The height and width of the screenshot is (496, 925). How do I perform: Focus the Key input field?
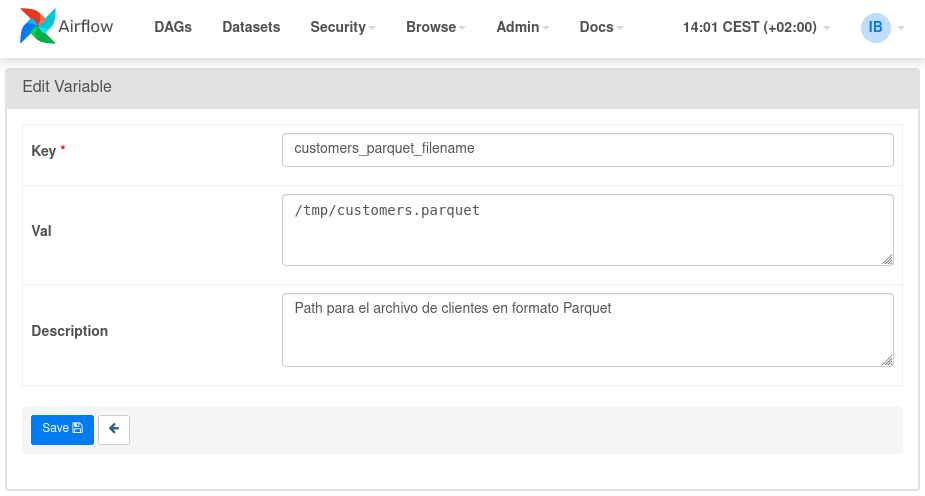(588, 150)
